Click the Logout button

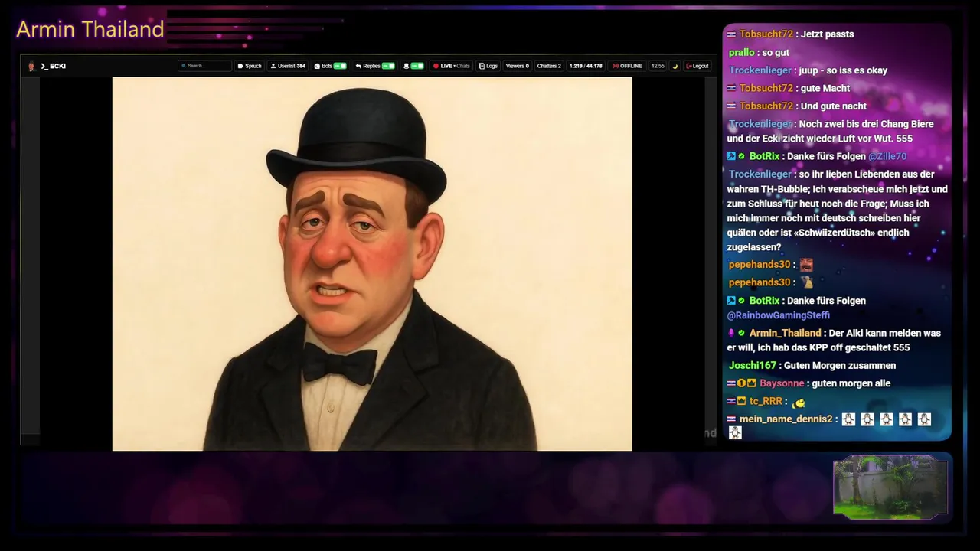pyautogui.click(x=697, y=66)
